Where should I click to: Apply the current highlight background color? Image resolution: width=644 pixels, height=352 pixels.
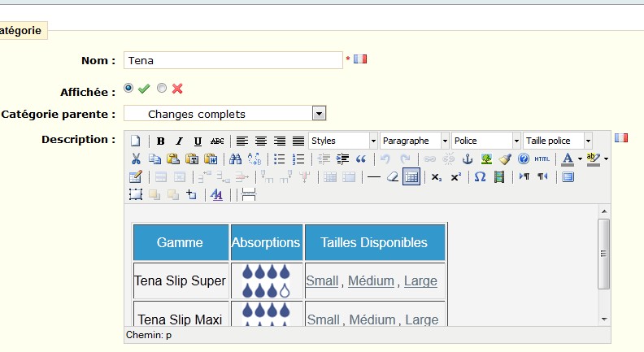pos(593,159)
